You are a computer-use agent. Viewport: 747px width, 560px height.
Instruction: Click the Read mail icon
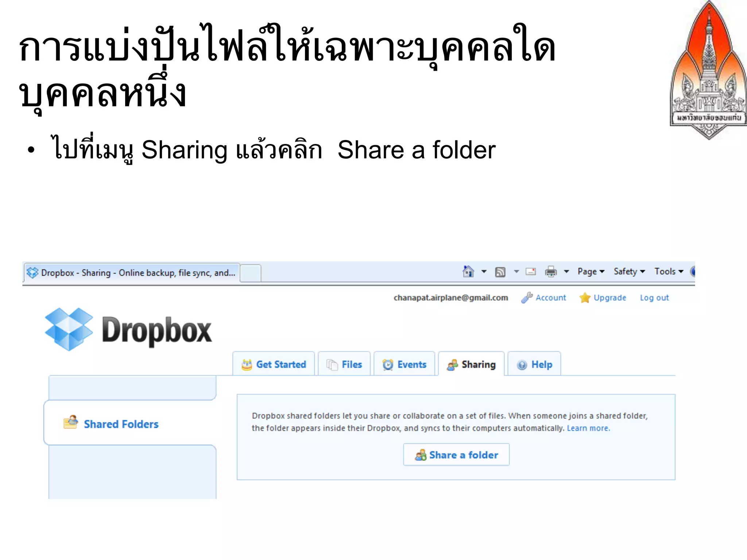coord(531,272)
